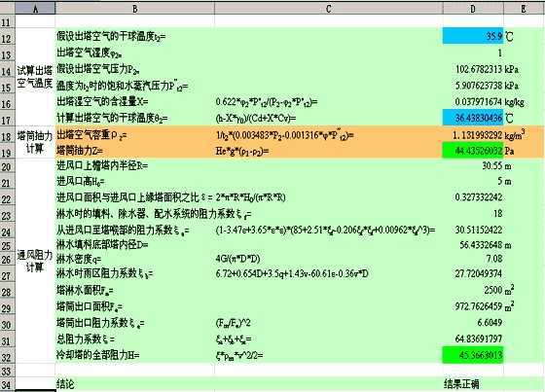545x392 pixels.
Task: Click cell value 56.4332648
Action: tap(481, 245)
